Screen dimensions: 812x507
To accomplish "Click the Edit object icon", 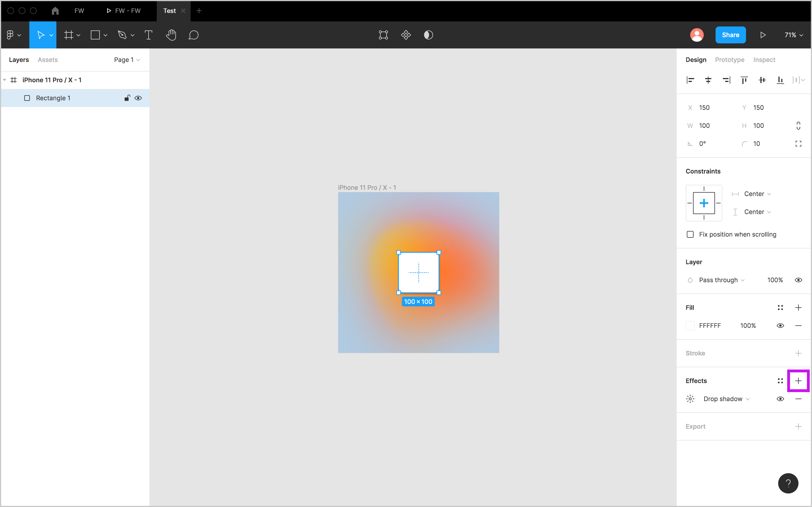I will tap(383, 35).
